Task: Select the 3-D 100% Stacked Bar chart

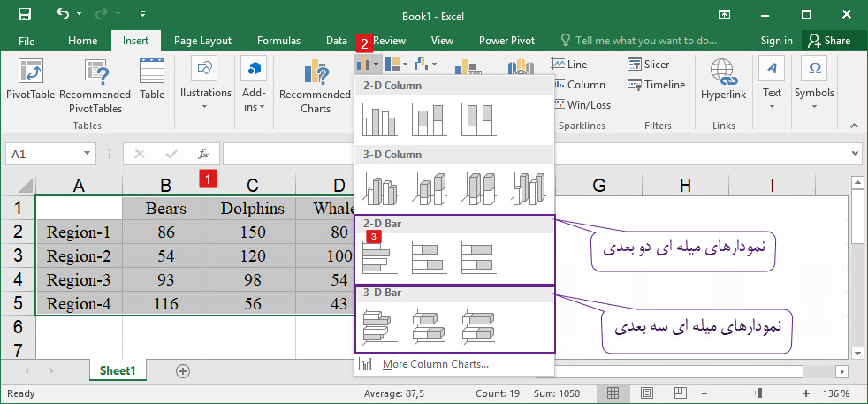Action: coord(478,326)
